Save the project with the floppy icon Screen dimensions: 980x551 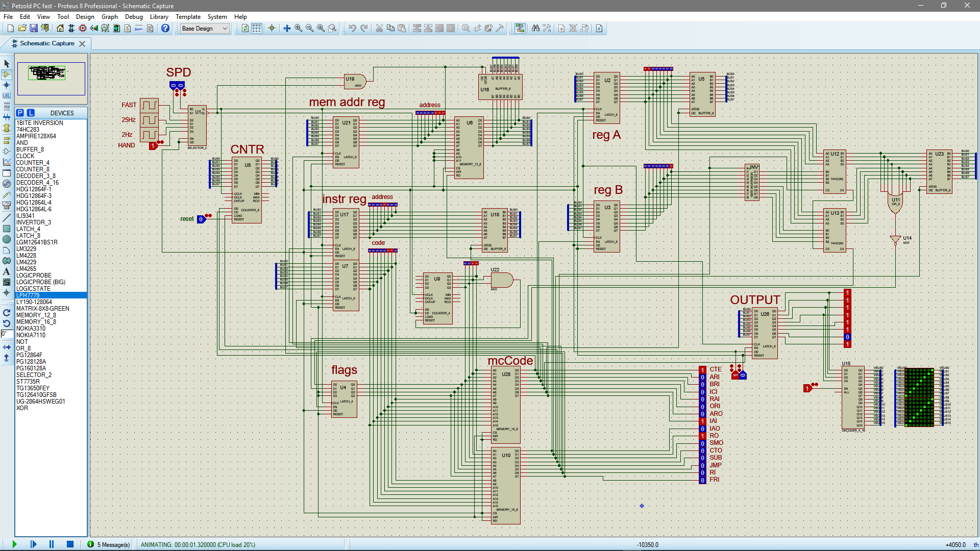(x=33, y=29)
